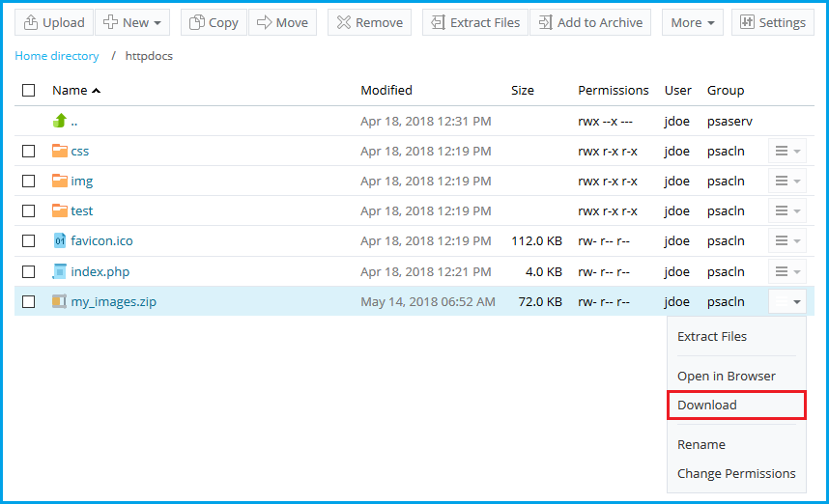Choose Download from the context menu
Screen dimensions: 829x504
707,406
